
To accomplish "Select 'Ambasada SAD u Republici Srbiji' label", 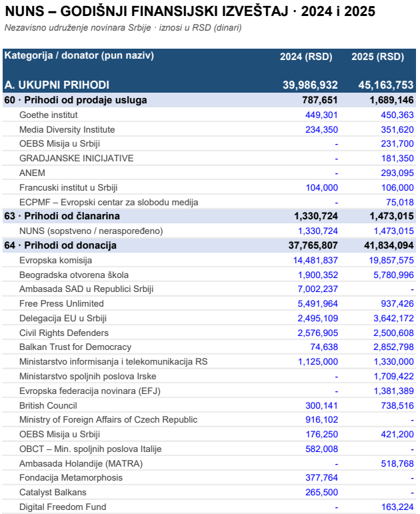I will (x=87, y=289).
